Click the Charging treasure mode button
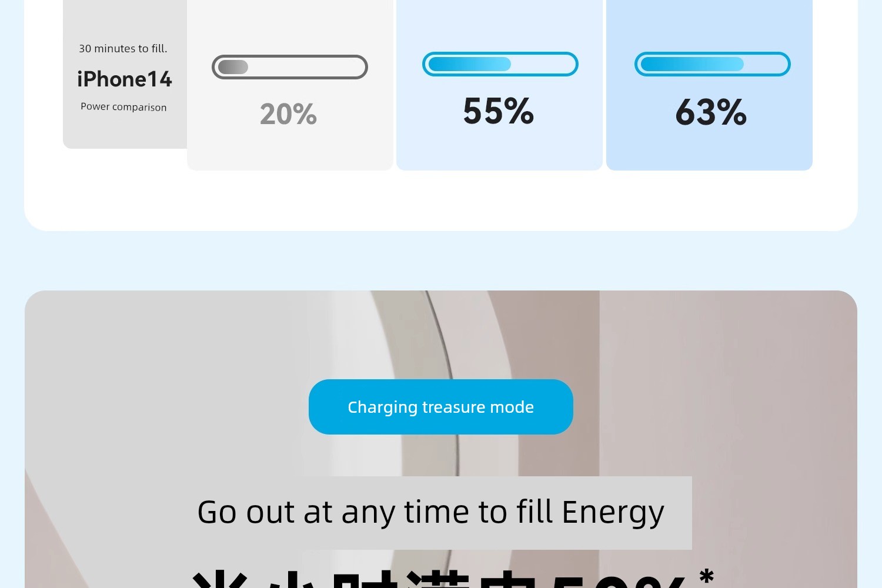 pos(441,407)
